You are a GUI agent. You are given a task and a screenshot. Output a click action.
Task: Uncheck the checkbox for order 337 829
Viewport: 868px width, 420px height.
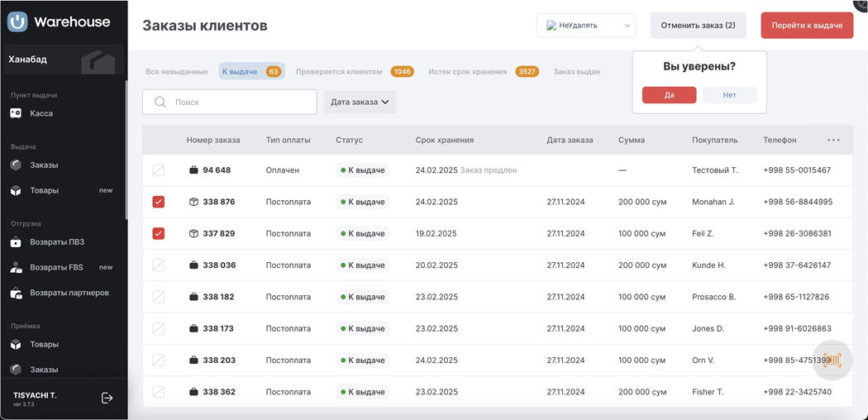[159, 233]
